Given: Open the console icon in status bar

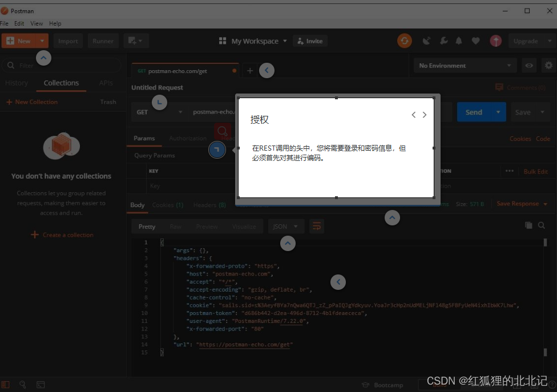Looking at the screenshot, I should [41, 385].
